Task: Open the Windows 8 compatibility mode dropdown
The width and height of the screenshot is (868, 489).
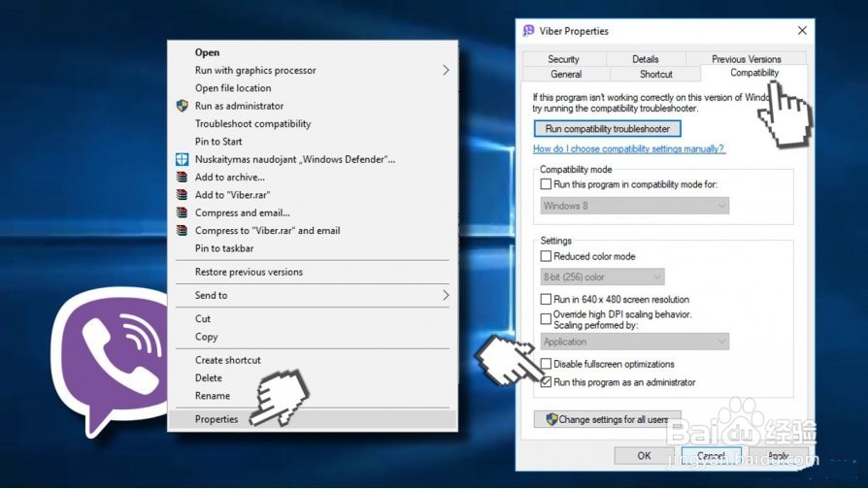Action: [634, 206]
